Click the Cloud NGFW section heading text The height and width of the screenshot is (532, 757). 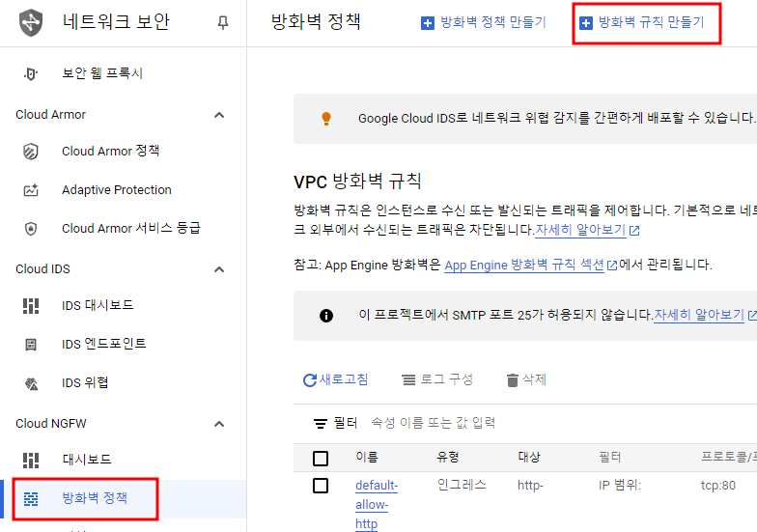click(x=51, y=424)
